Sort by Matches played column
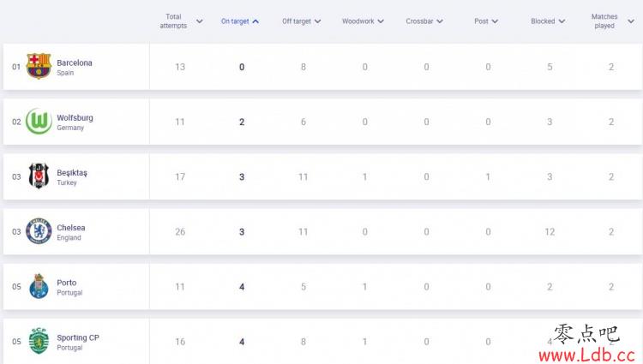The width and height of the screenshot is (643, 364). click(612, 21)
